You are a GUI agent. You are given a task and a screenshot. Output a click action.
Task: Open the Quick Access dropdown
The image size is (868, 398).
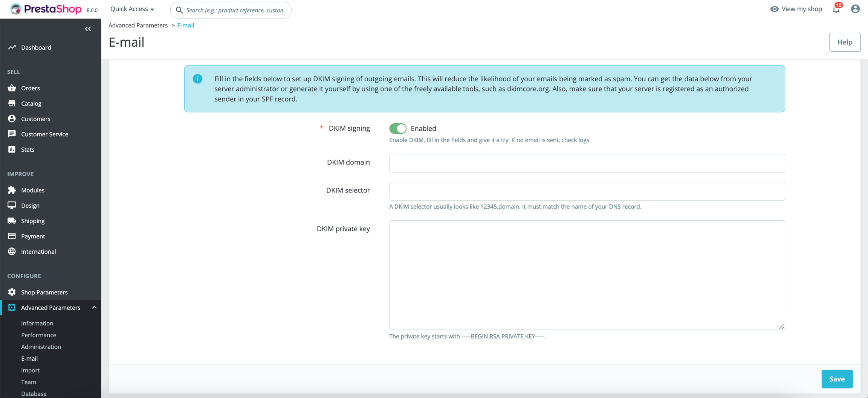132,9
